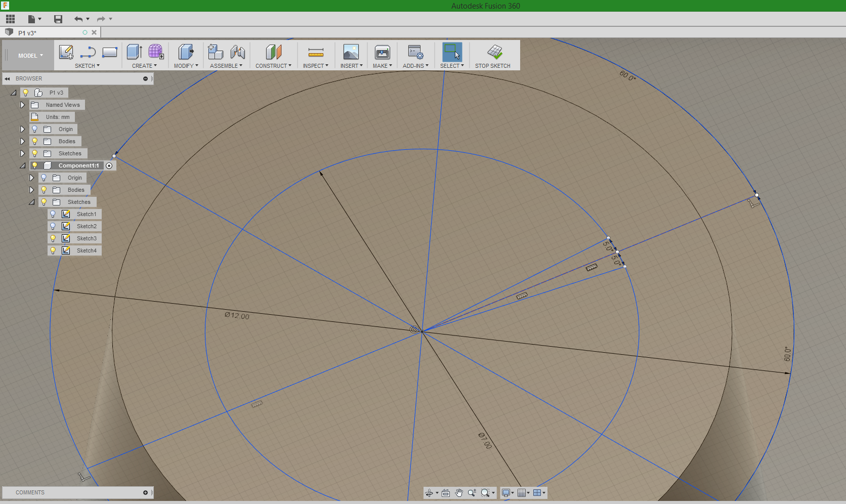Toggle visibility bulb for Sketch4

[53, 250]
